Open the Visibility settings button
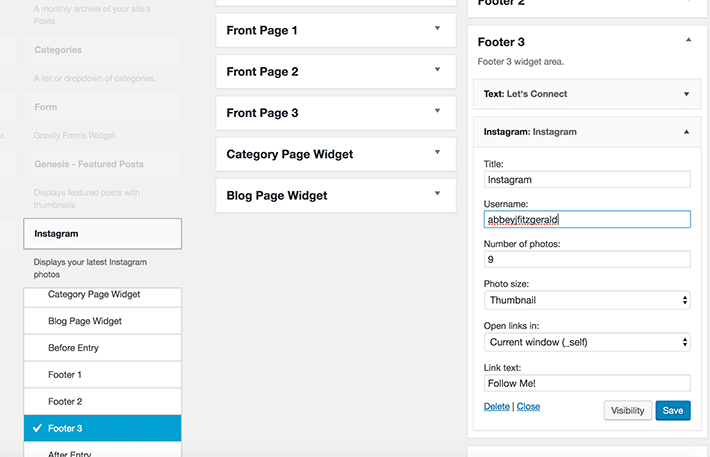Image resolution: width=710 pixels, height=457 pixels. tap(628, 410)
